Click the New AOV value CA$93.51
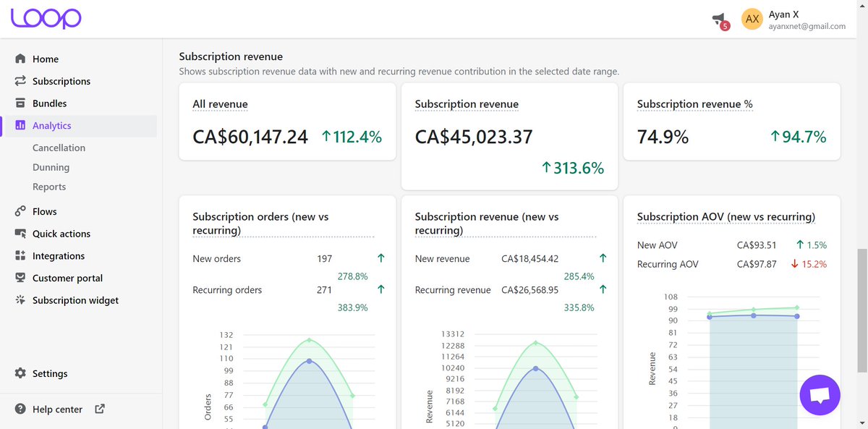The height and width of the screenshot is (429, 868). point(757,245)
